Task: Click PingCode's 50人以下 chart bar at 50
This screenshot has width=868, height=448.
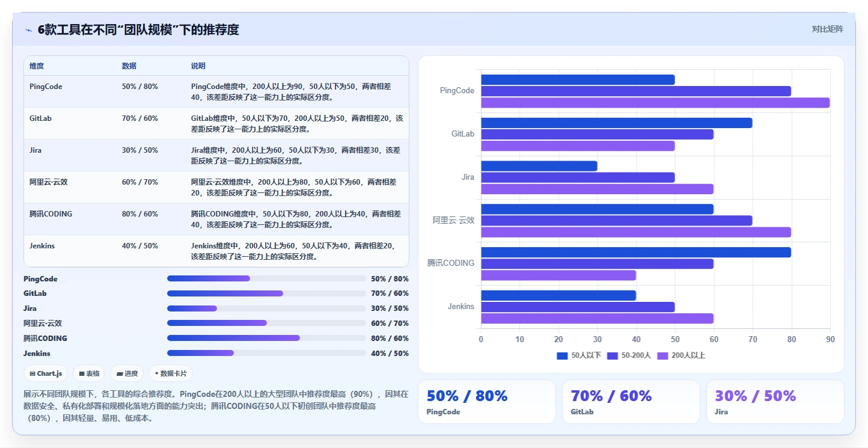Action: 578,79
